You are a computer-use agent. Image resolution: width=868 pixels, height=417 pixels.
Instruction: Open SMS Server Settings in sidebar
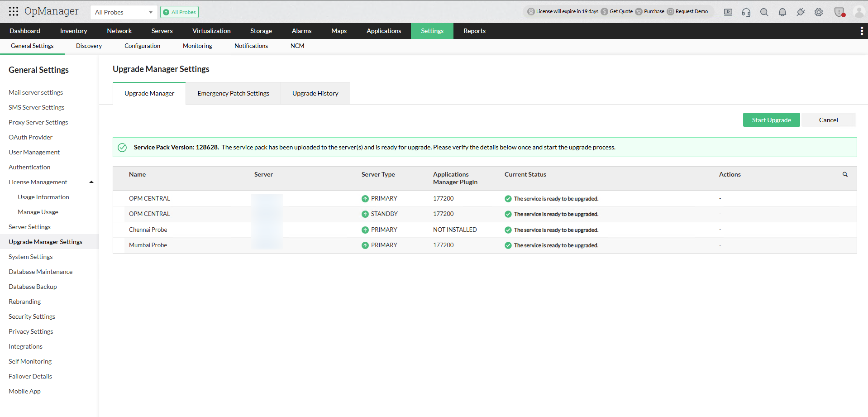[37, 107]
